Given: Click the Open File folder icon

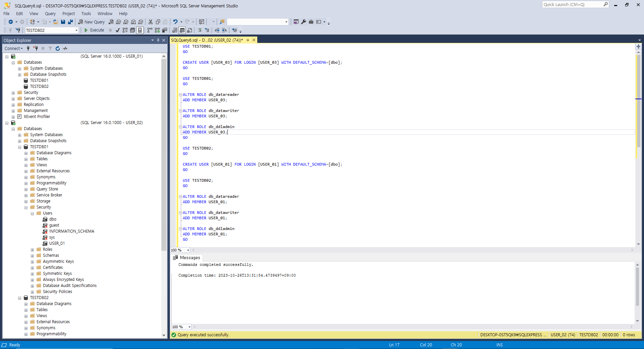Looking at the screenshot, I should pyautogui.click(x=56, y=22).
